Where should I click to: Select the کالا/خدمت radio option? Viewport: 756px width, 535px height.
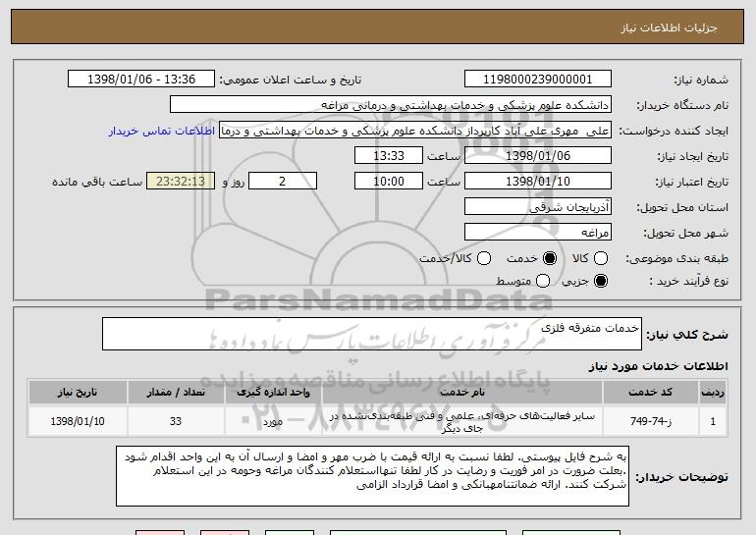tap(484, 258)
